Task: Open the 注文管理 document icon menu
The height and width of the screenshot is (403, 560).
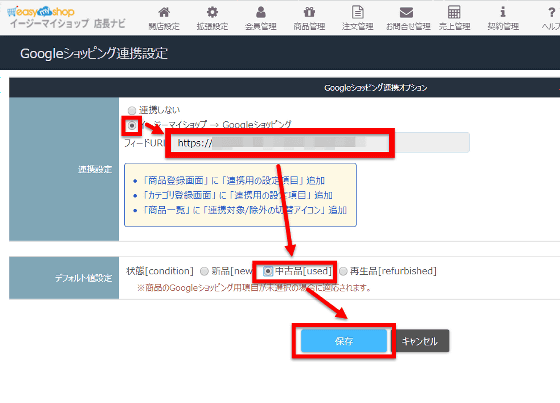Action: [x=358, y=18]
